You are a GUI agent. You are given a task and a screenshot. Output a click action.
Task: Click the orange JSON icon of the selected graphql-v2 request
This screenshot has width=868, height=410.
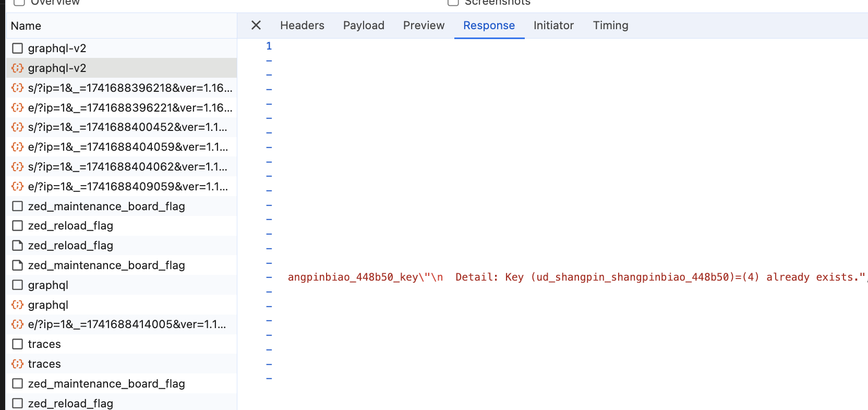17,68
